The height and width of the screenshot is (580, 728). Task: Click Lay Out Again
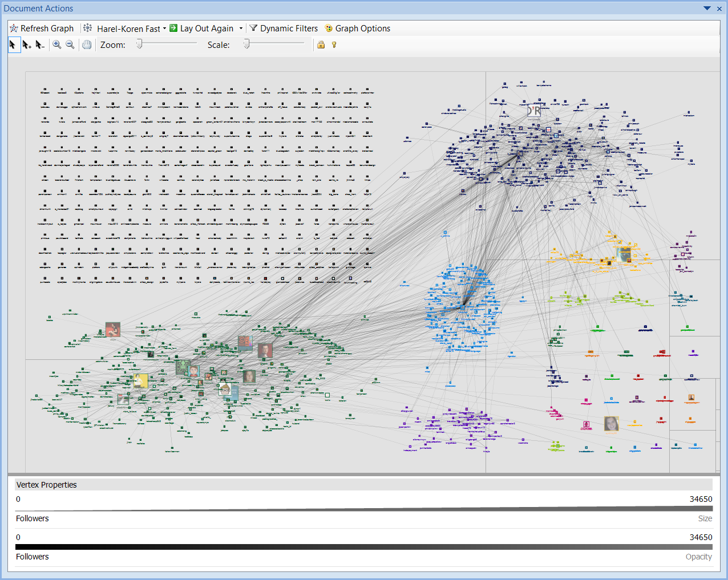pyautogui.click(x=202, y=29)
